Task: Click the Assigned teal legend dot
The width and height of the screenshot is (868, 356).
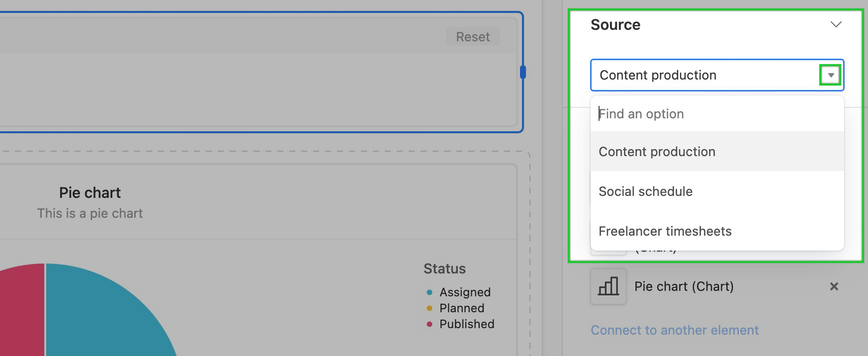Action: pyautogui.click(x=430, y=292)
